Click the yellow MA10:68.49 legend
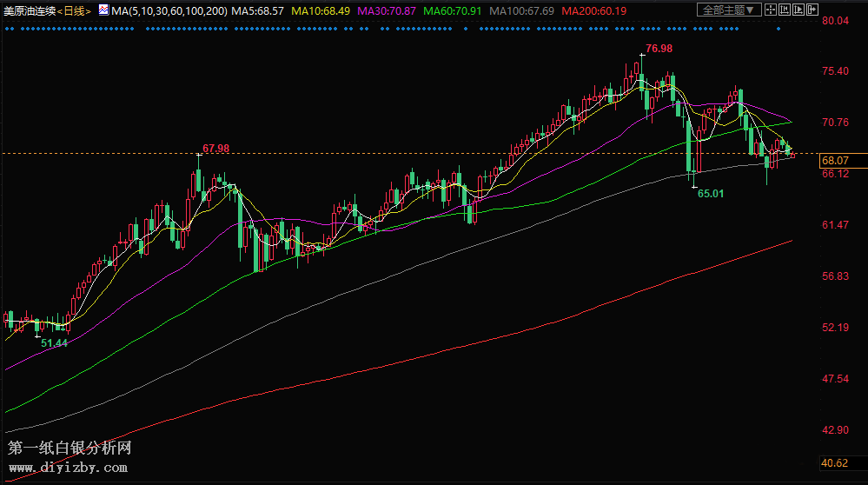This screenshot has width=868, height=485. click(321, 10)
